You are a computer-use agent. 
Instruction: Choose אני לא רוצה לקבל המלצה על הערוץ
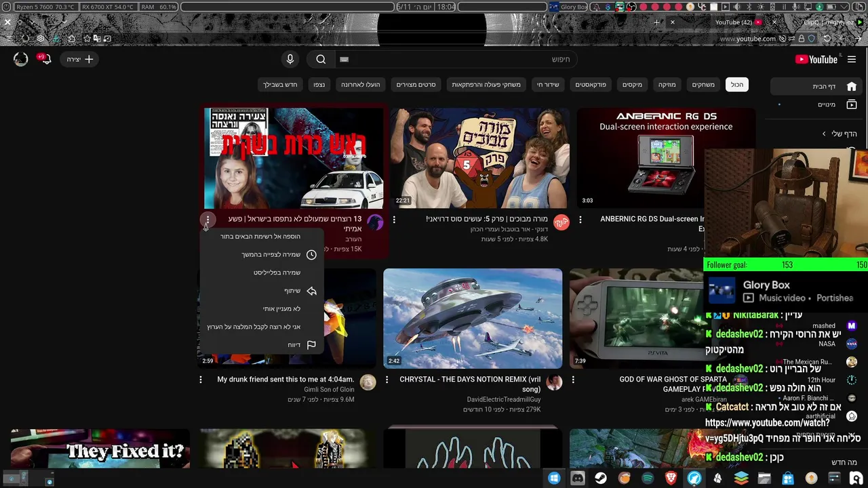coord(260,327)
